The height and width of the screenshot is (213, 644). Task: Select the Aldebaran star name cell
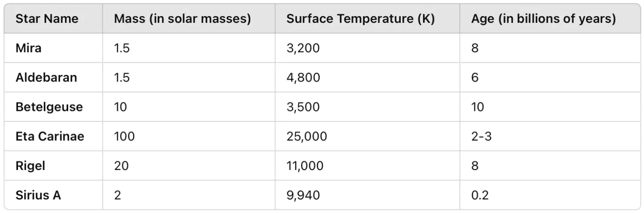(46, 77)
